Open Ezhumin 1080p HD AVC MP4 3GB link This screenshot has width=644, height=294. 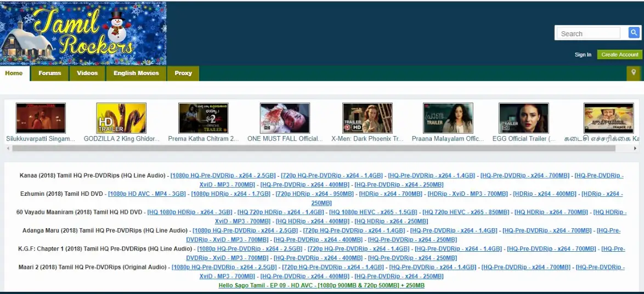147,194
